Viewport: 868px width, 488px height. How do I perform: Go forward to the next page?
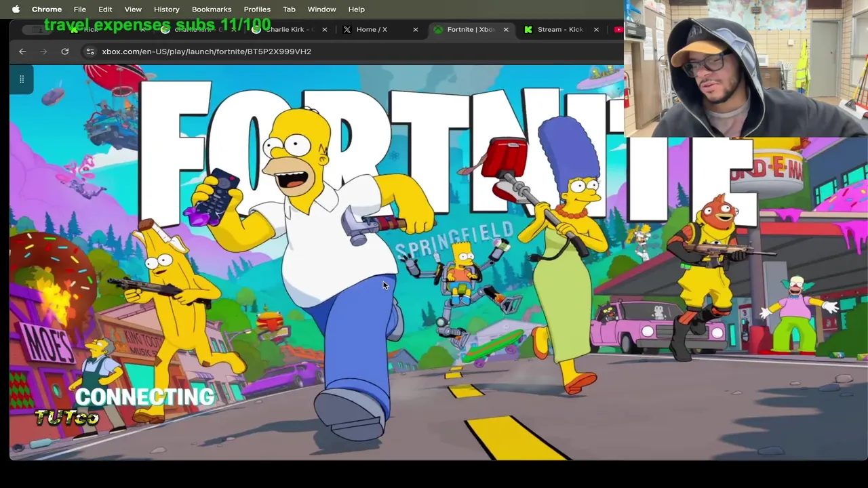click(x=43, y=52)
